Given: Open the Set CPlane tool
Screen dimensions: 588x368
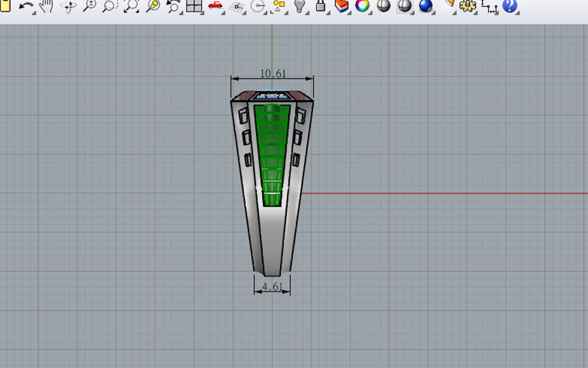Looking at the screenshot, I should 237,6.
